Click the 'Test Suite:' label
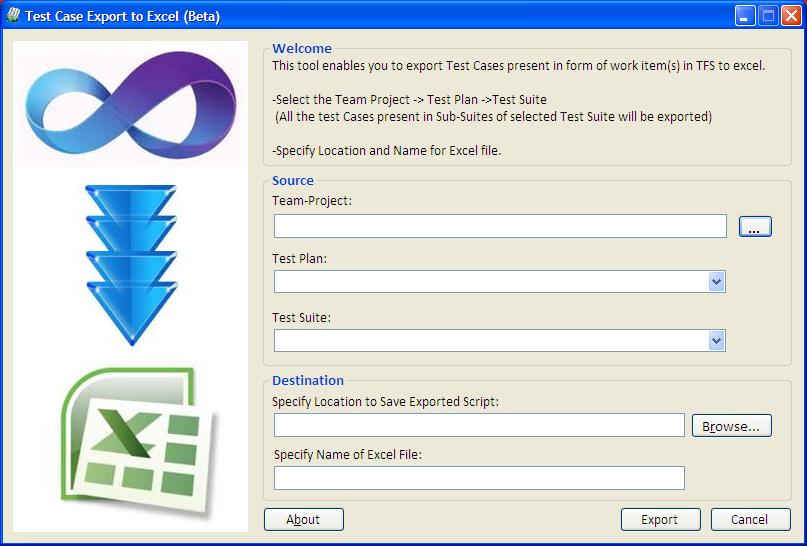807x546 pixels. coord(302,318)
